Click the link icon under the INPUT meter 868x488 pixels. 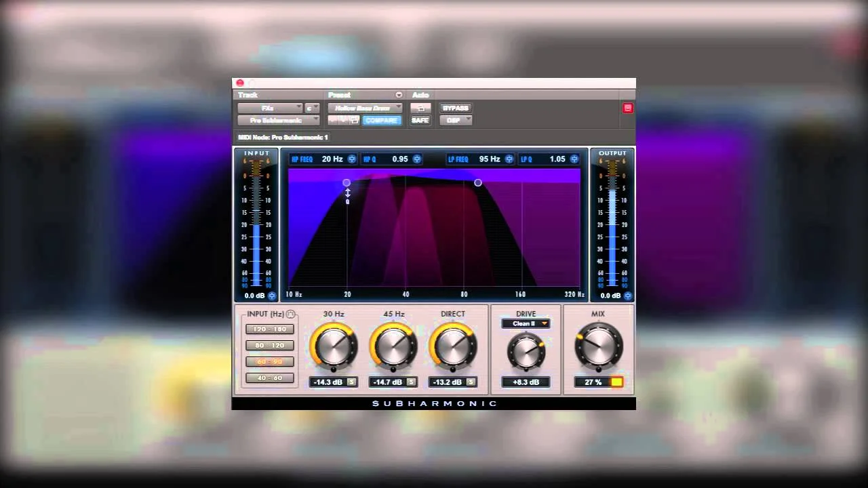tap(272, 296)
